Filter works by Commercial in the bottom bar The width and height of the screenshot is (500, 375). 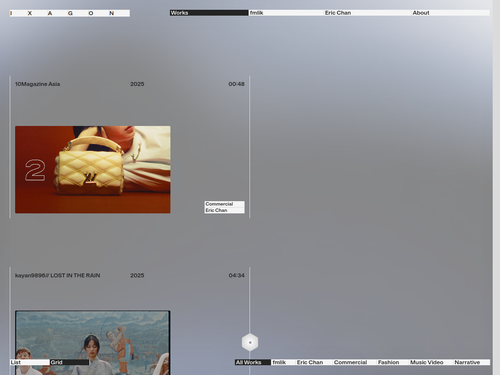(354, 362)
